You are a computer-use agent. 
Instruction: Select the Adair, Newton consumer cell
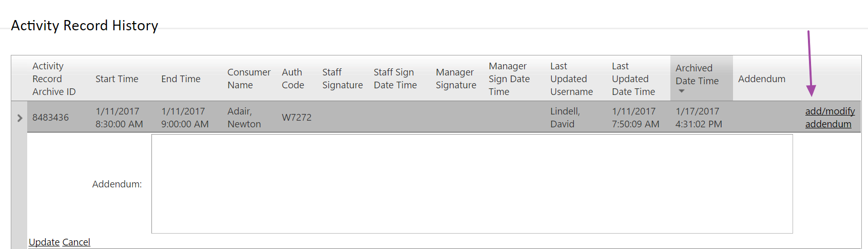pyautogui.click(x=244, y=118)
